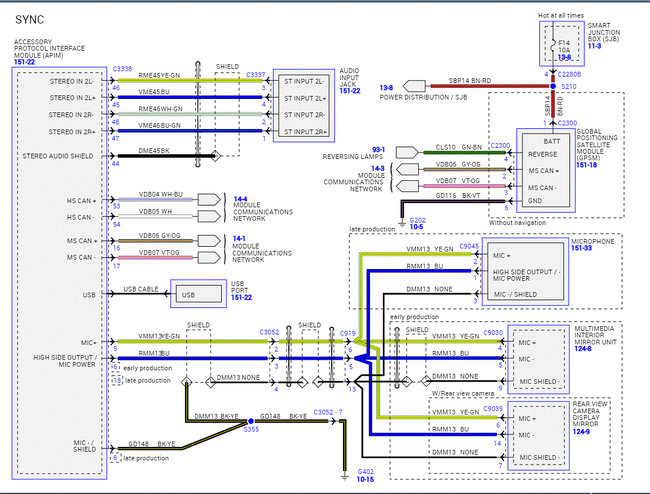
Task: Open the 10-15 ground reference
Action: [365, 479]
